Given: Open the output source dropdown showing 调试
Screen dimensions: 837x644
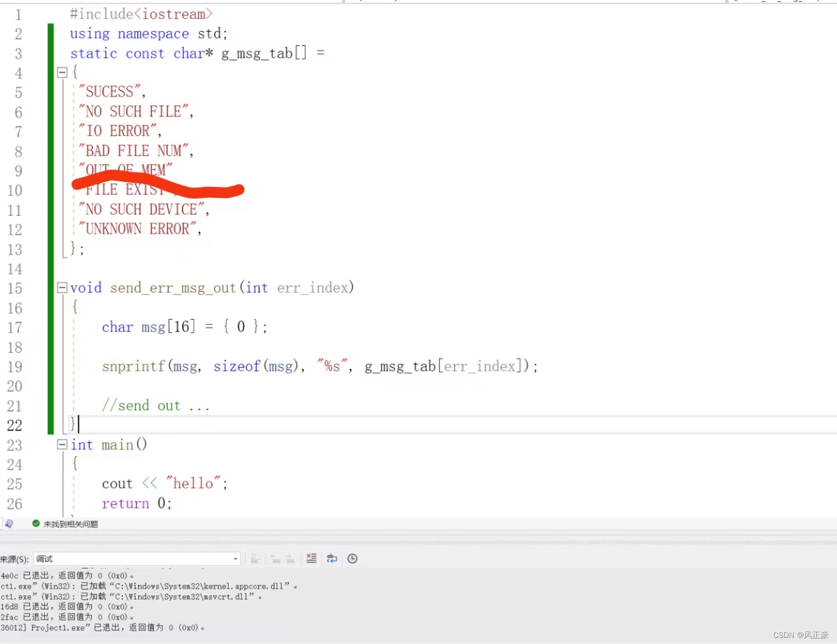Looking at the screenshot, I should (x=137, y=559).
